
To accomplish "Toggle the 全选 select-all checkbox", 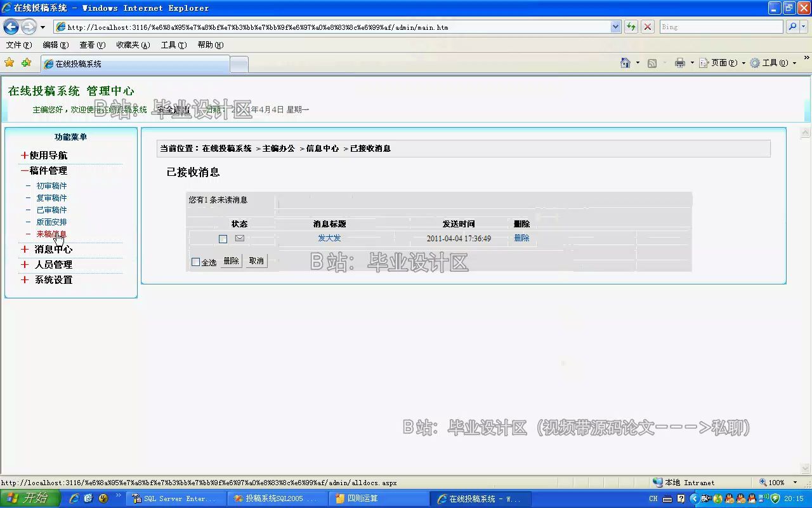I will pyautogui.click(x=195, y=262).
